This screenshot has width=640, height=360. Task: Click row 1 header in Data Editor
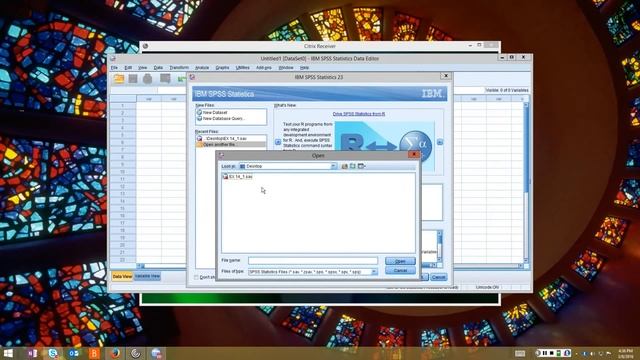123,106
